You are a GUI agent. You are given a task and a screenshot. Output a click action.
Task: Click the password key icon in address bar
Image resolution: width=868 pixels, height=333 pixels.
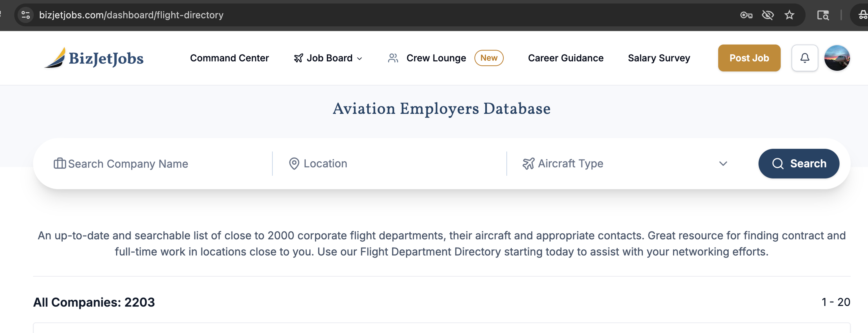tap(746, 15)
